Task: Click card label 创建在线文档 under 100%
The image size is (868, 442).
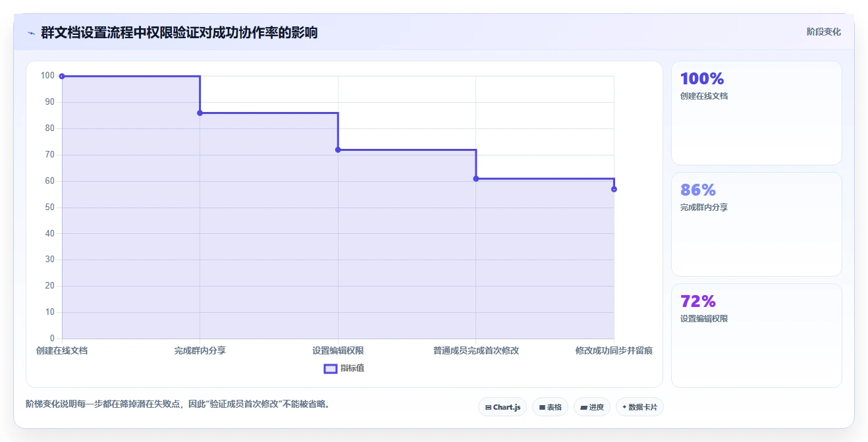Action: click(704, 96)
